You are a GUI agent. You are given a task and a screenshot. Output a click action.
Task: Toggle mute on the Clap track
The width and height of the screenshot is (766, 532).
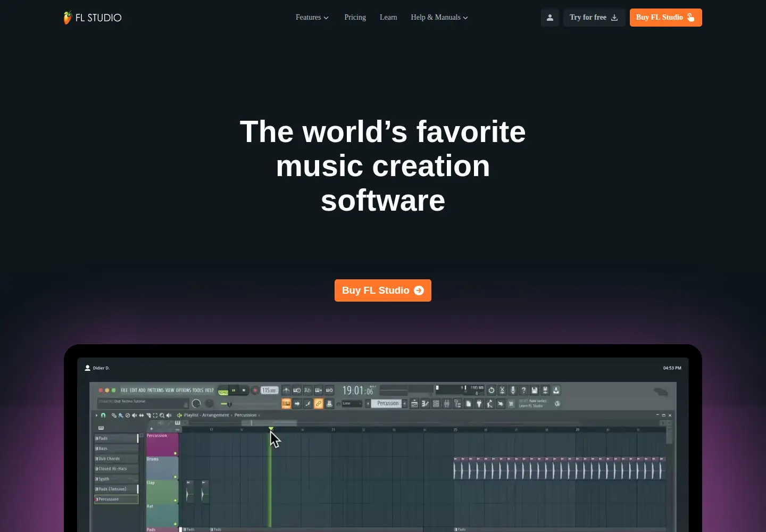coord(175,500)
